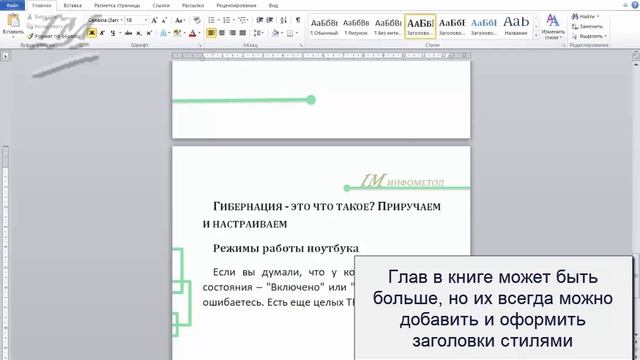Apply a numbered list
This screenshot has width=640, height=360.
[227, 20]
